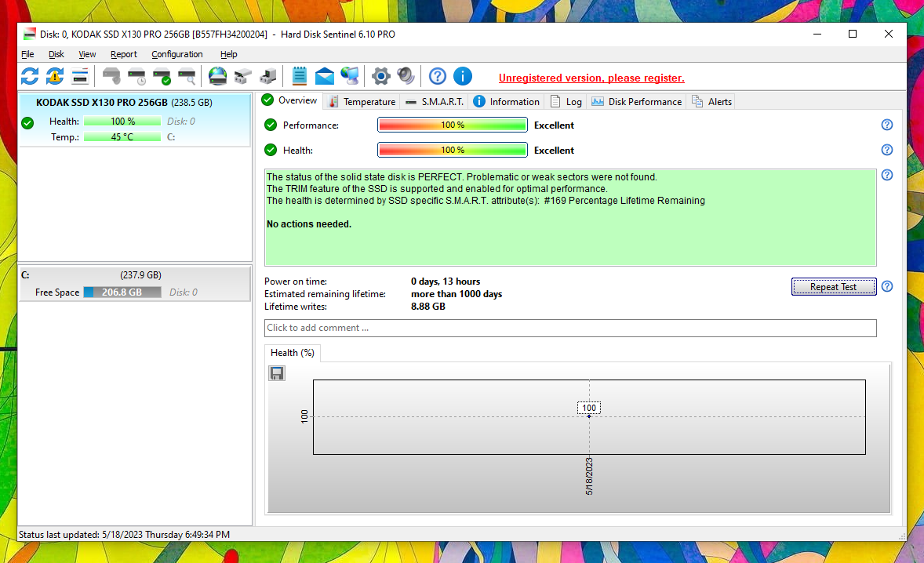Click the help icon next to Health row
Image resolution: width=924 pixels, height=563 pixels.
(887, 151)
